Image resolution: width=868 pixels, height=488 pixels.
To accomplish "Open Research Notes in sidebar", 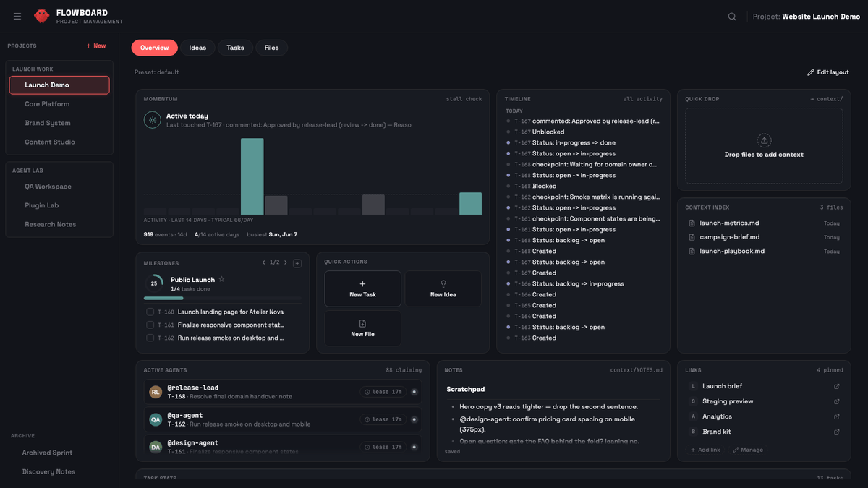I will 59,224.
